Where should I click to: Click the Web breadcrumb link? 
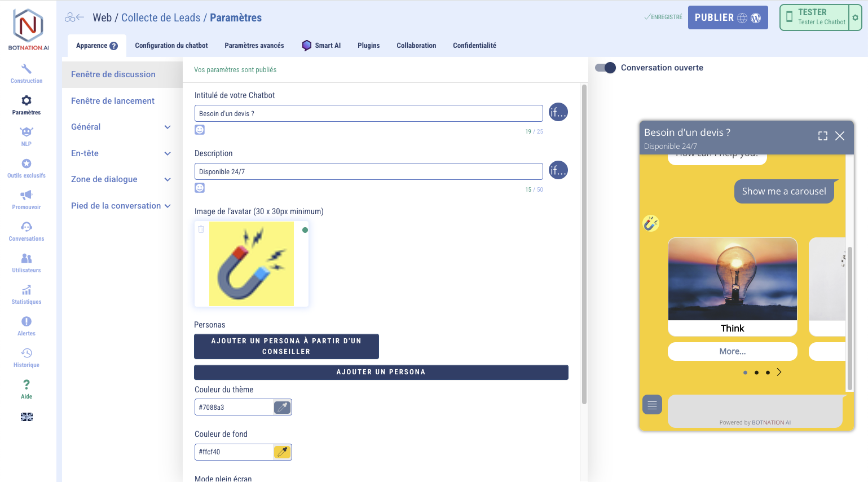[x=102, y=17]
